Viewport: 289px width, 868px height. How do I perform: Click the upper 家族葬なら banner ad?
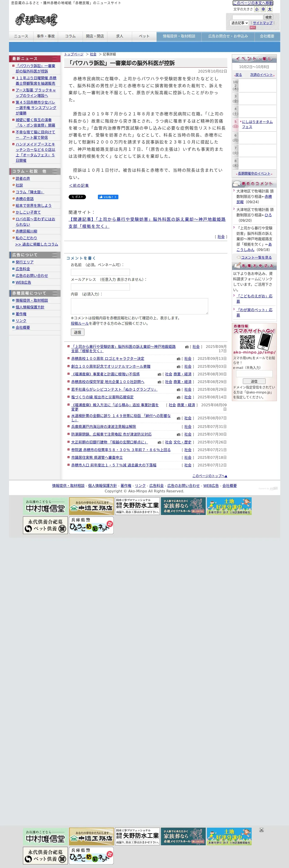(x=183, y=506)
